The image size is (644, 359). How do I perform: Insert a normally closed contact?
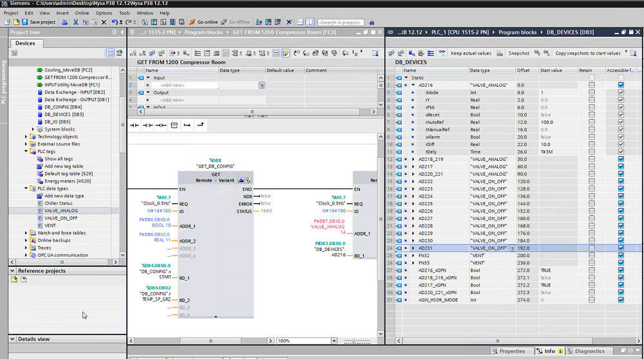[149, 125]
